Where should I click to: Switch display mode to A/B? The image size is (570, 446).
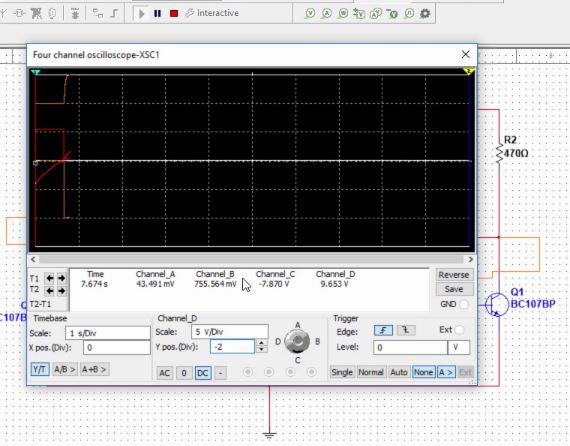(65, 369)
